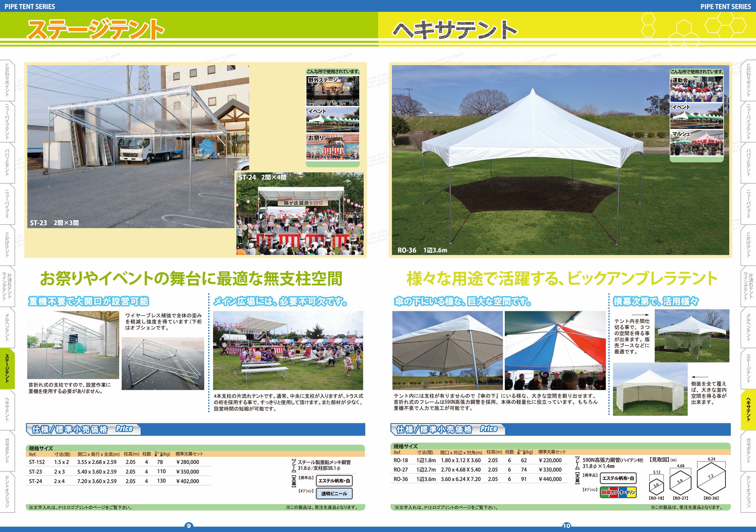Open the right テントオプション side tab
756x532 pixels.
point(748,491)
